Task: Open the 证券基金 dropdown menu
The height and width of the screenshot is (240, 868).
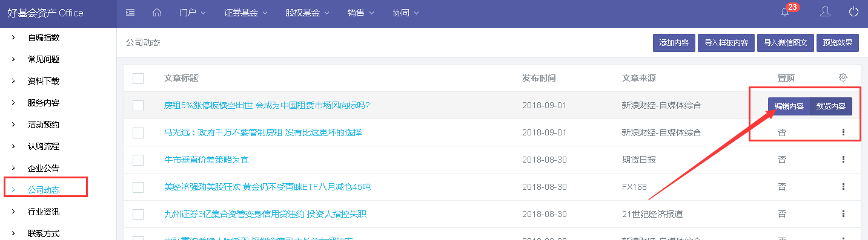Action: tap(245, 13)
